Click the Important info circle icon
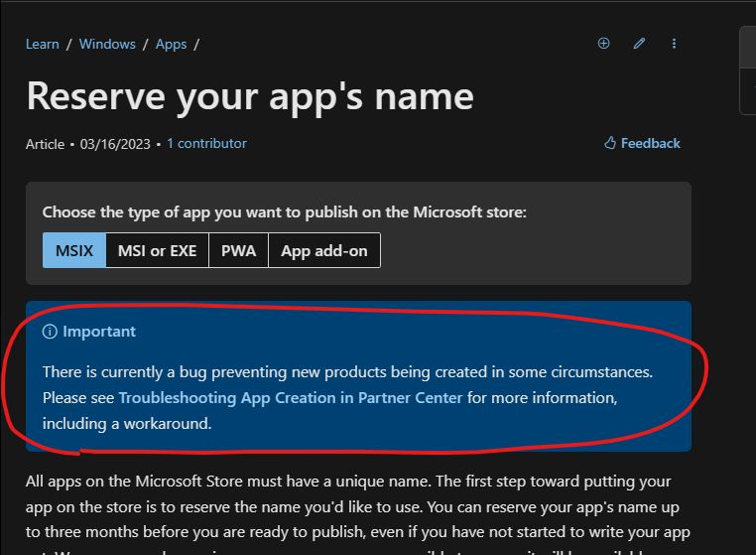 (x=50, y=332)
